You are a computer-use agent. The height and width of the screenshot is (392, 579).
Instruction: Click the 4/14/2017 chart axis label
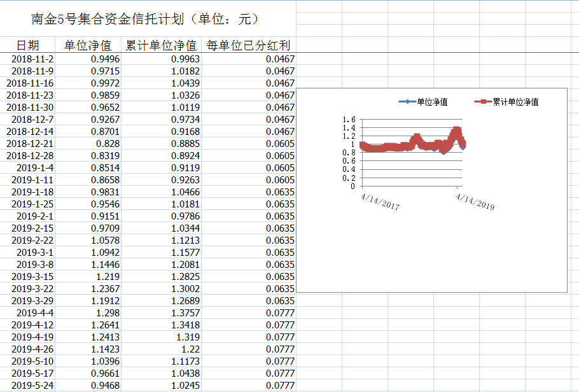click(380, 202)
